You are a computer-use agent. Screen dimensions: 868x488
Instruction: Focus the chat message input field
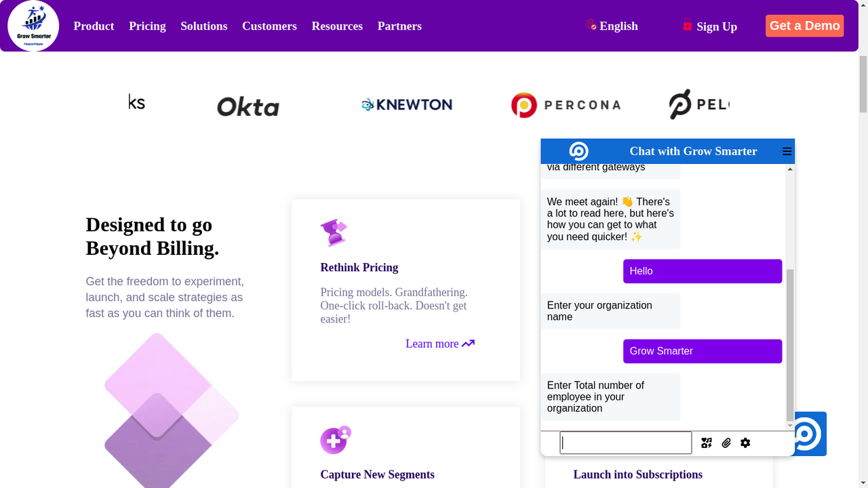[625, 443]
